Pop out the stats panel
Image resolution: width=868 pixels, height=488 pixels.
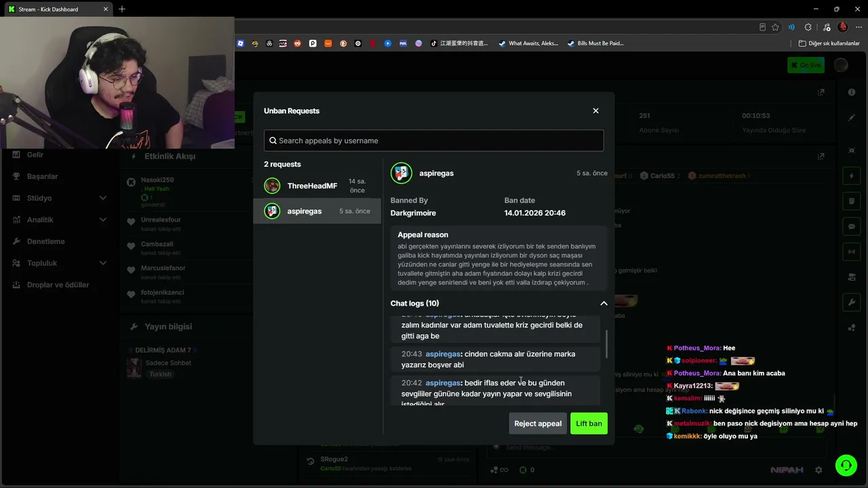click(x=821, y=92)
